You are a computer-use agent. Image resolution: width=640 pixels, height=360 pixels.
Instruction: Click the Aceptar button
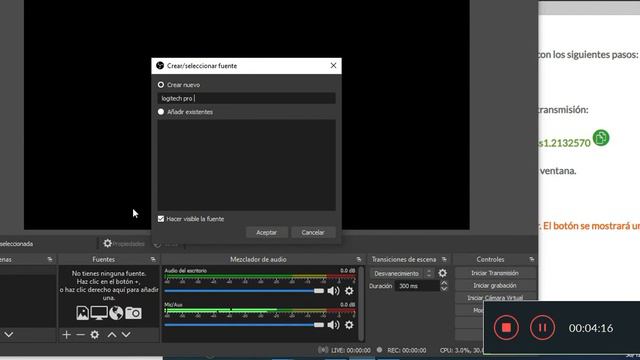click(267, 232)
